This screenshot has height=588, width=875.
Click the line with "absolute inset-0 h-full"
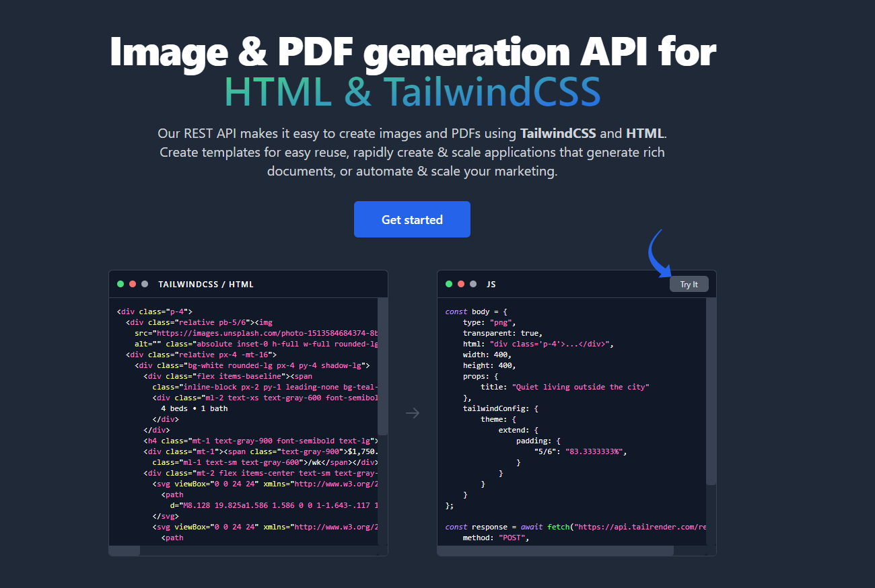pos(256,344)
